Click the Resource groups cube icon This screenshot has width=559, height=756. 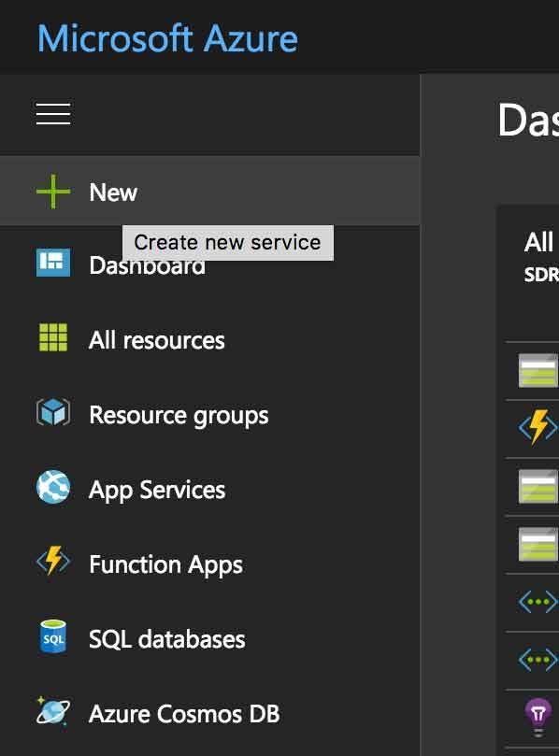pos(53,412)
